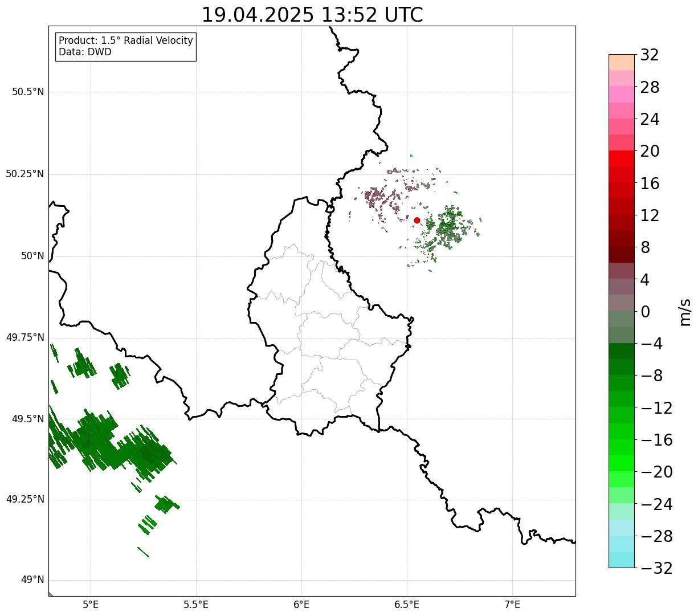Image resolution: width=698 pixels, height=616 pixels.
Task: Click the 6°E longitude tick label
Action: coord(301,604)
